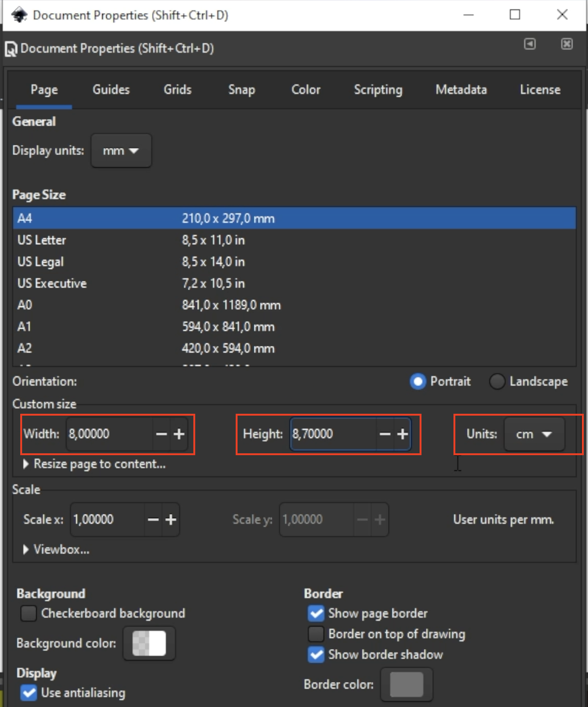The height and width of the screenshot is (707, 588).
Task: Open the custom size Units dropdown
Action: pyautogui.click(x=534, y=434)
